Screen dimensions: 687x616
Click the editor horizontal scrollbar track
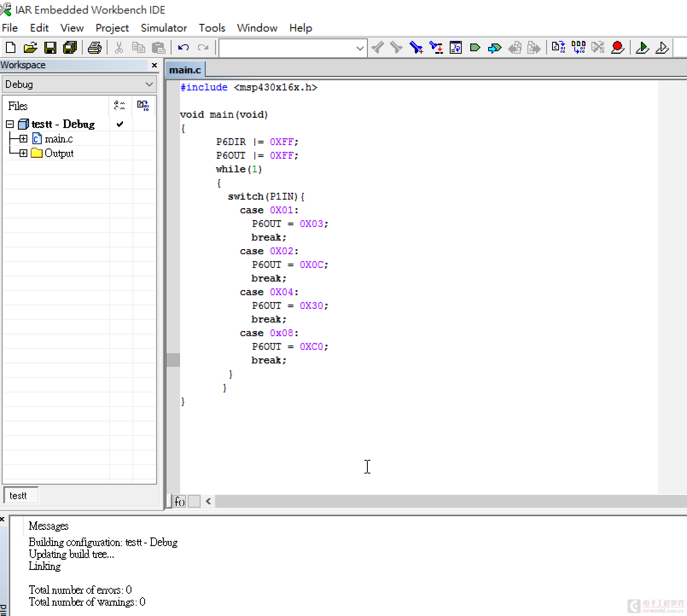point(450,501)
